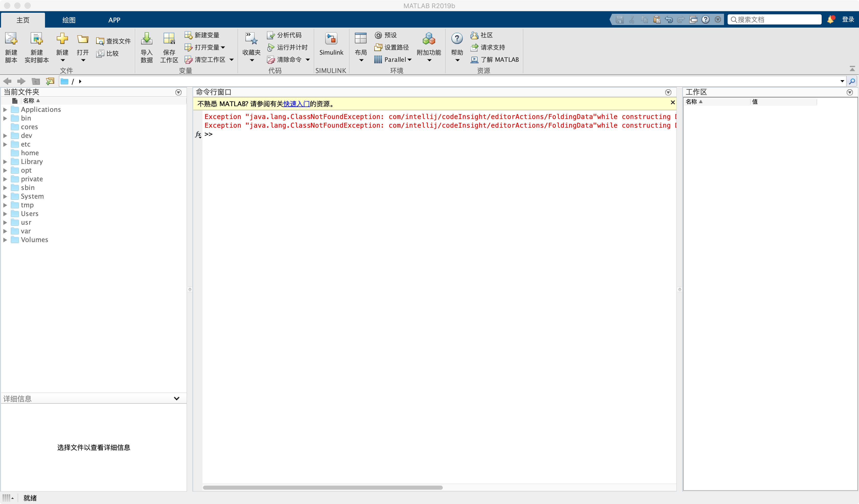
Task: Switch to the APP tab
Action: 114,20
